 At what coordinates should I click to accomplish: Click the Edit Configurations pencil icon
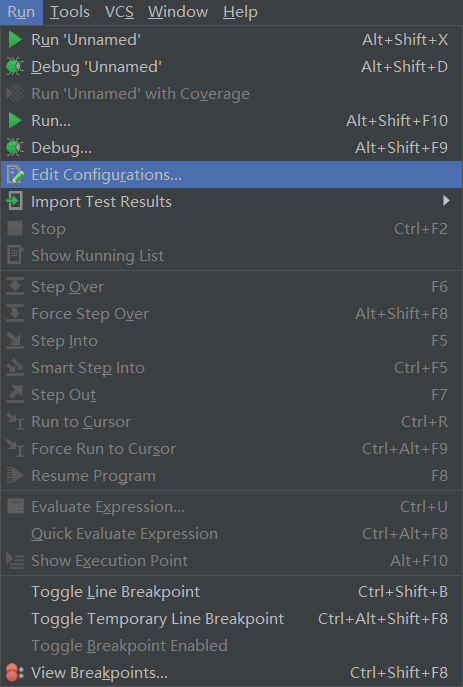(x=15, y=174)
